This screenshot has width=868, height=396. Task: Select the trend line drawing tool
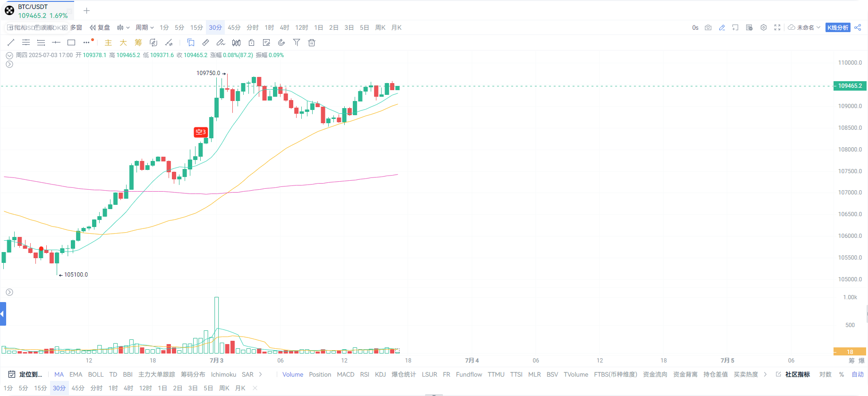pyautogui.click(x=11, y=42)
